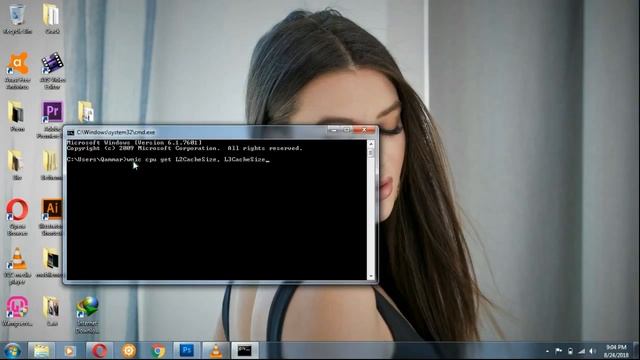The image size is (640, 360).
Task: Select the cmd.exe taskbar button
Action: pyautogui.click(x=245, y=351)
